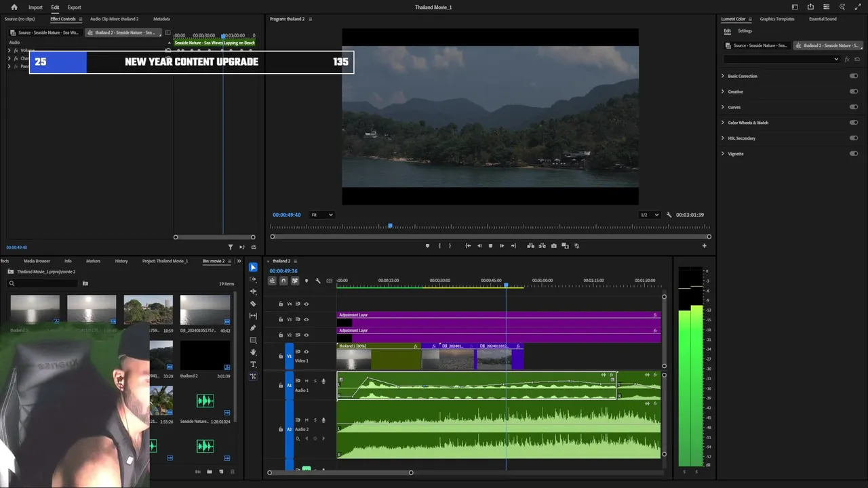Expand the HSL Secondary section
Viewport: 868px width, 488px height.
click(723, 138)
